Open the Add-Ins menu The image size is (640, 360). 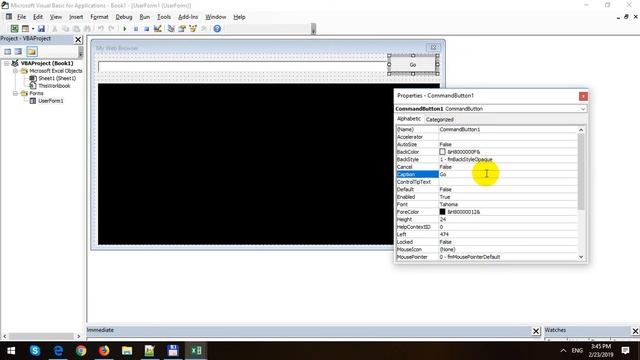188,17
